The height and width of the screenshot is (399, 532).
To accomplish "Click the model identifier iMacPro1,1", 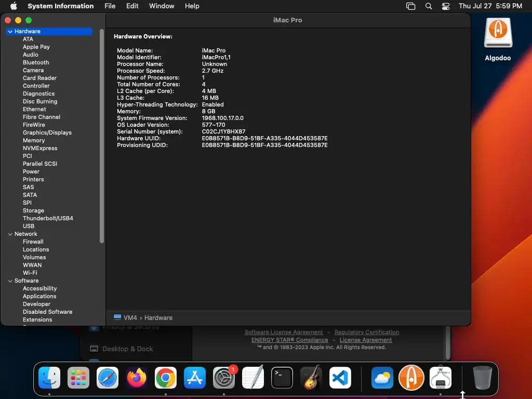I will (x=216, y=57).
